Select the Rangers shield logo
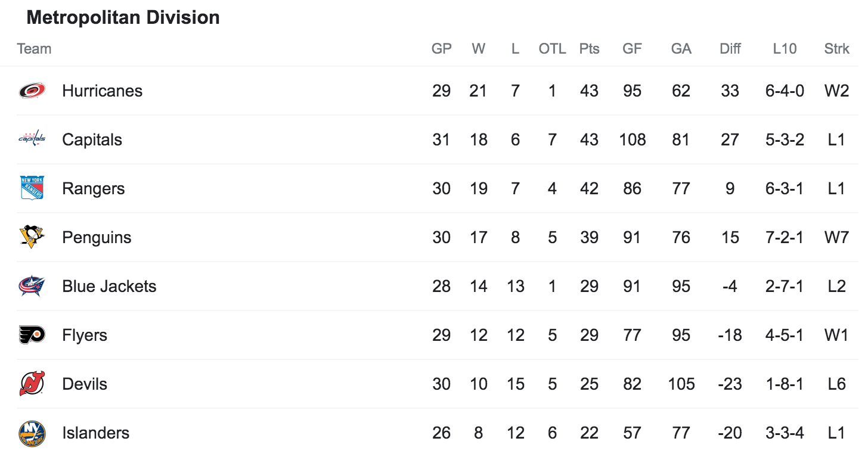 [32, 188]
